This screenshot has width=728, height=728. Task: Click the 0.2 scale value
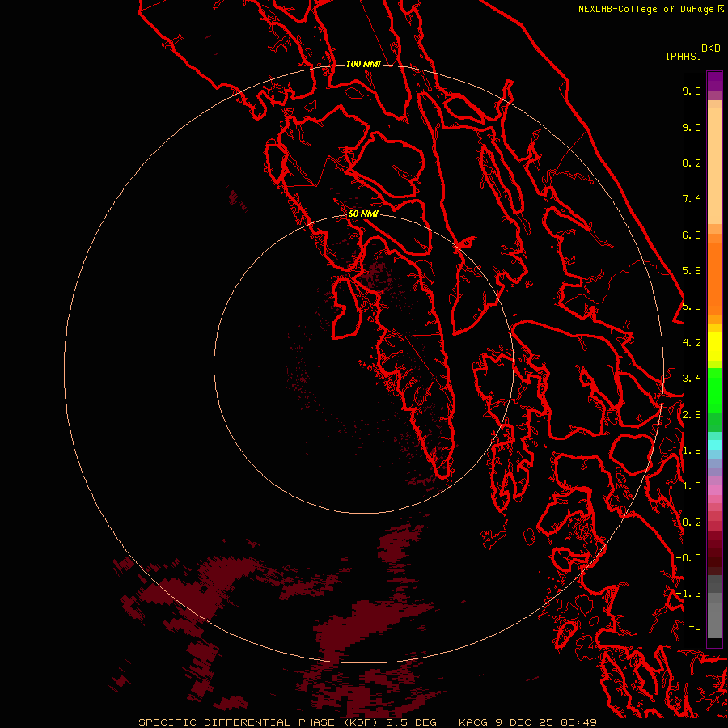click(692, 523)
